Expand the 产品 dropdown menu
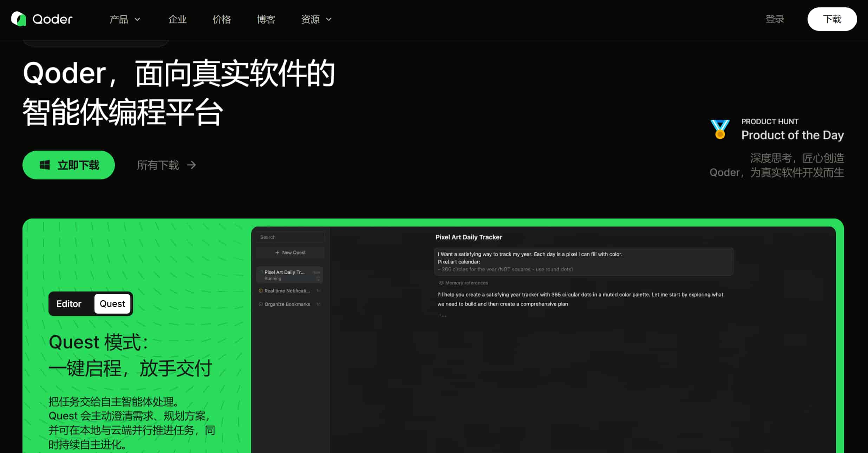868x453 pixels. coord(125,19)
